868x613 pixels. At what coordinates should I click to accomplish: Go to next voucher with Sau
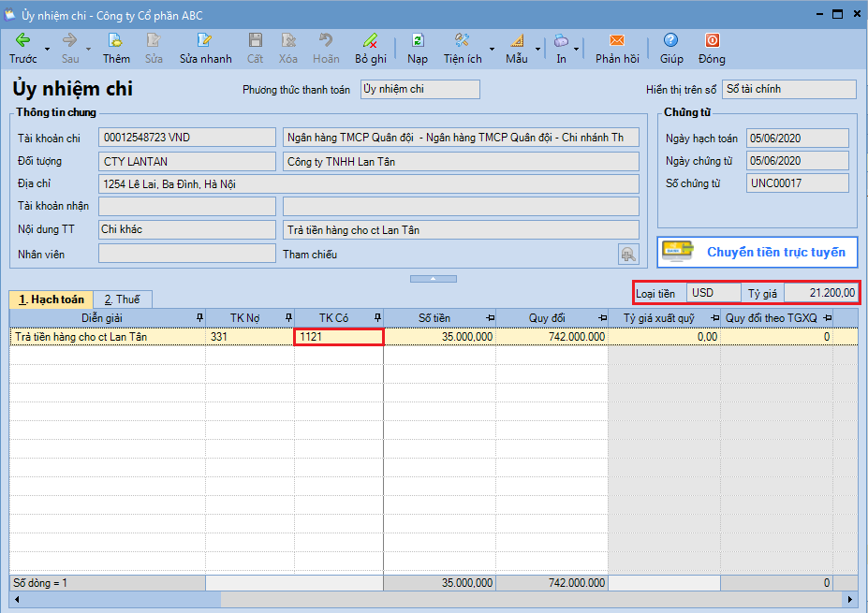(69, 48)
